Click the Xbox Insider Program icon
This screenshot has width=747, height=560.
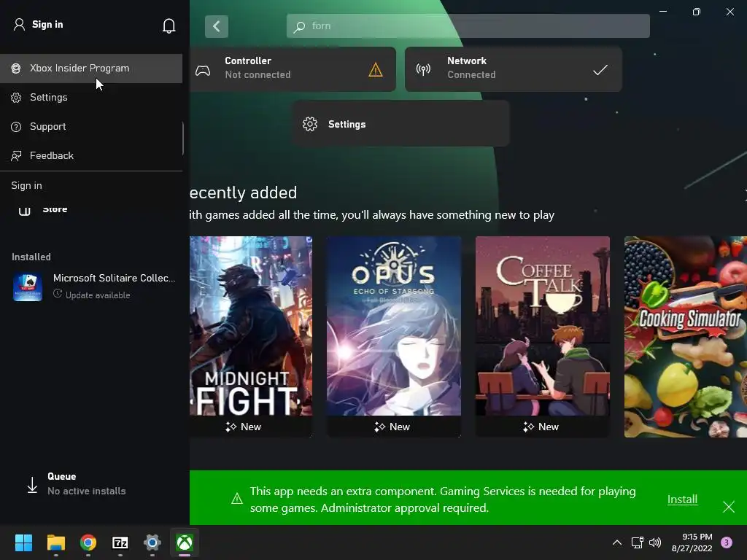(16, 69)
